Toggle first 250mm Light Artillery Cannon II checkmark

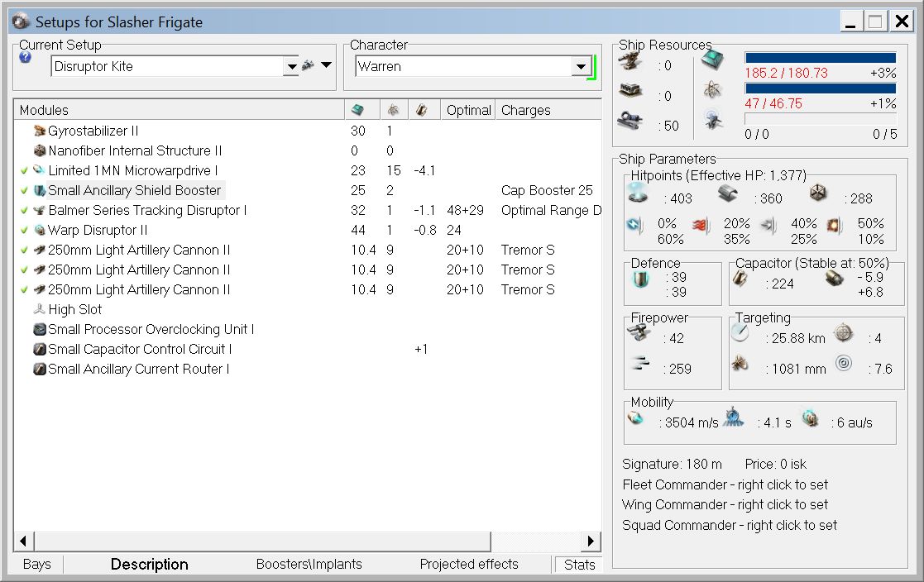(x=24, y=250)
